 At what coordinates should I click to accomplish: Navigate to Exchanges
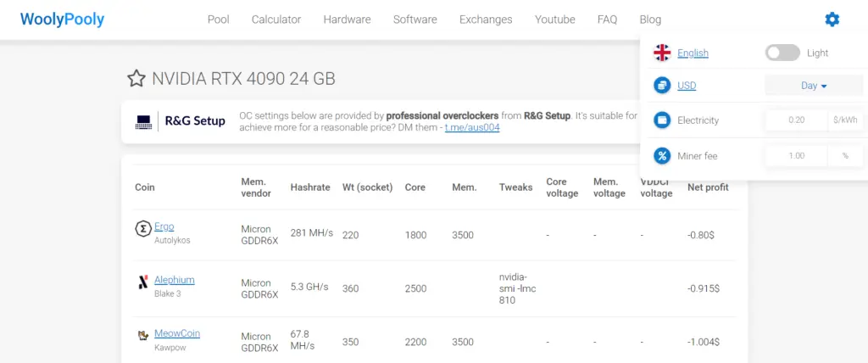486,20
